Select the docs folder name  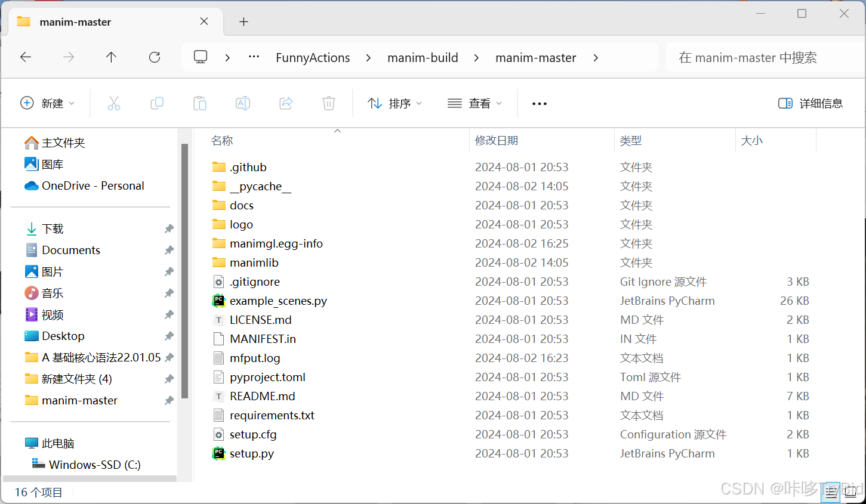[x=242, y=205]
